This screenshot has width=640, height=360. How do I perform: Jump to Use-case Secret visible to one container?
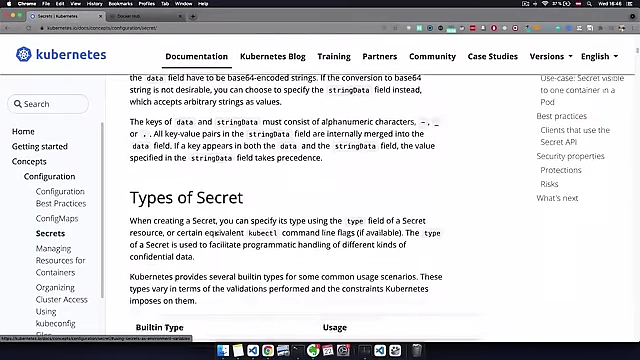[582, 90]
